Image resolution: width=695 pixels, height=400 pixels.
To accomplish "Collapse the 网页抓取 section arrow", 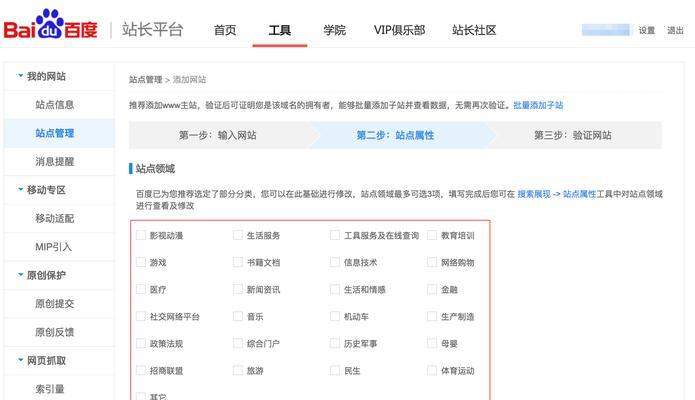I will [x=20, y=360].
